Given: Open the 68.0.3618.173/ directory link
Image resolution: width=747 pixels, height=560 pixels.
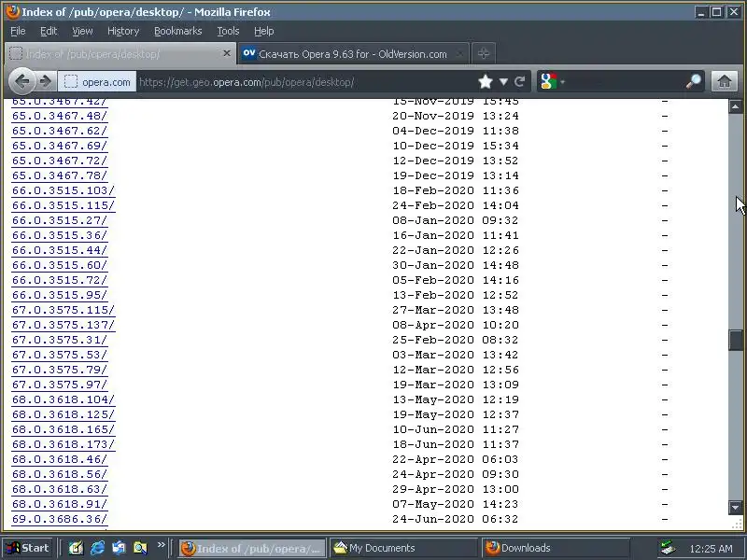Looking at the screenshot, I should coord(63,444).
